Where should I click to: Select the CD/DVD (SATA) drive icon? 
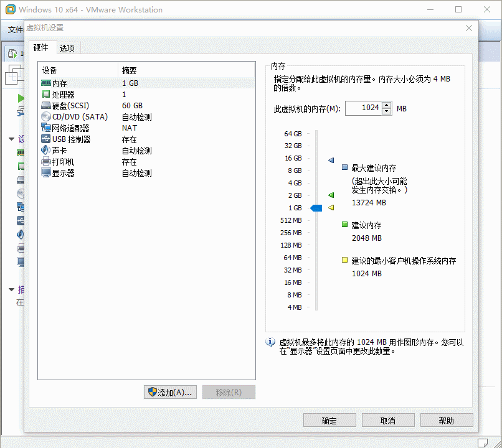pos(46,117)
